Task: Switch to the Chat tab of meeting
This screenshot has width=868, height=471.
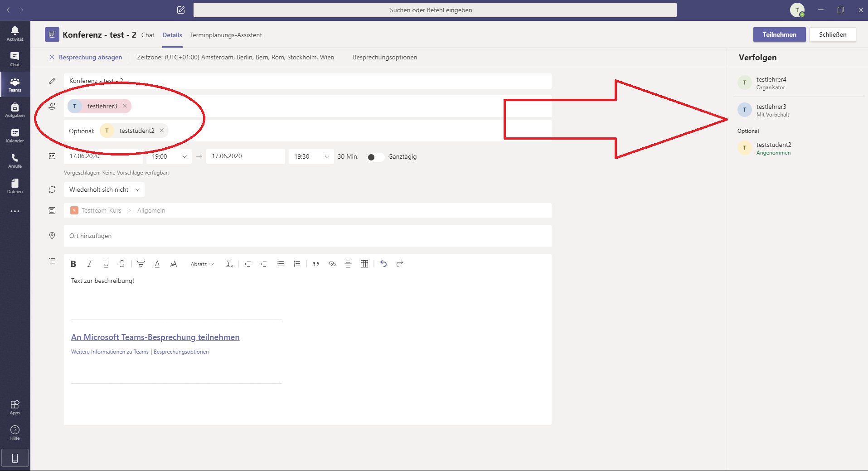Action: tap(148, 35)
